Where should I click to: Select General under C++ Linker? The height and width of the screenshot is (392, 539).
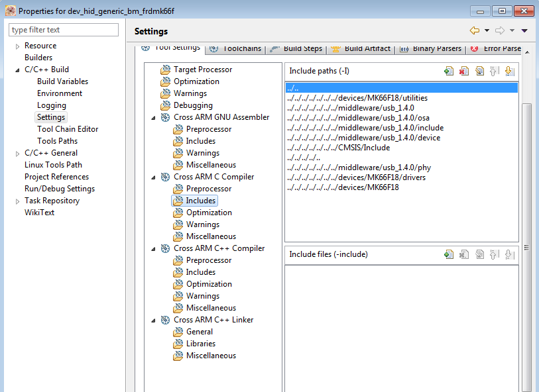pos(200,332)
